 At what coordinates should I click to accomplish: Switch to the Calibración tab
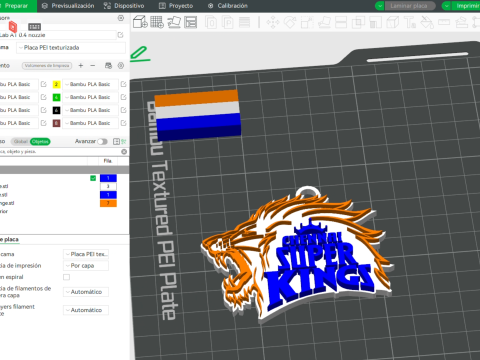pyautogui.click(x=228, y=6)
